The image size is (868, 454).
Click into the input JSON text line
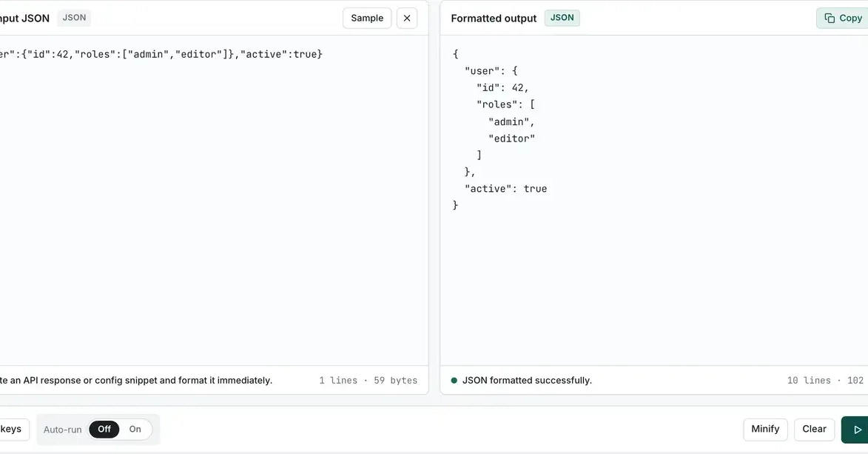[x=161, y=54]
